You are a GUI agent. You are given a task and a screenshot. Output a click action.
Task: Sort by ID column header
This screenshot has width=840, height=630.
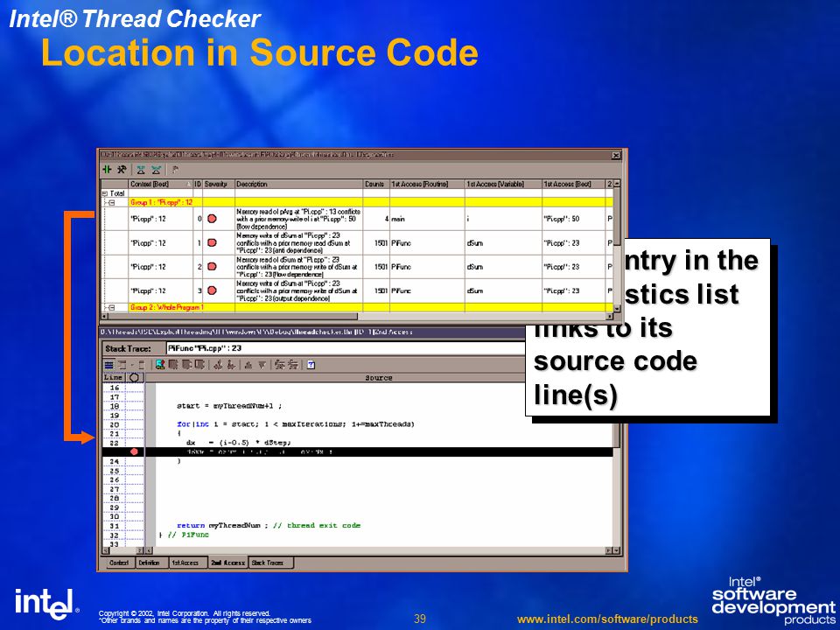199,184
